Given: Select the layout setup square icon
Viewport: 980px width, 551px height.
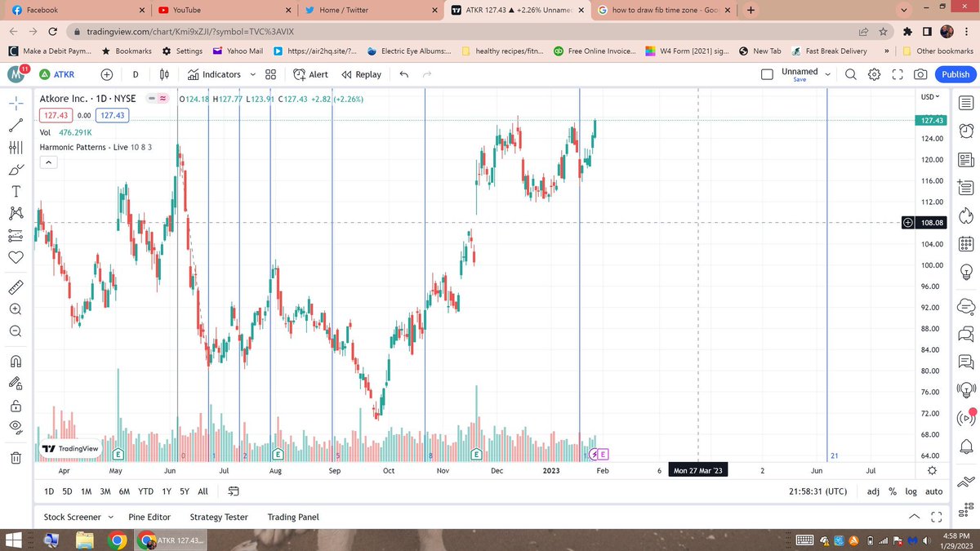Looking at the screenshot, I should point(767,74).
